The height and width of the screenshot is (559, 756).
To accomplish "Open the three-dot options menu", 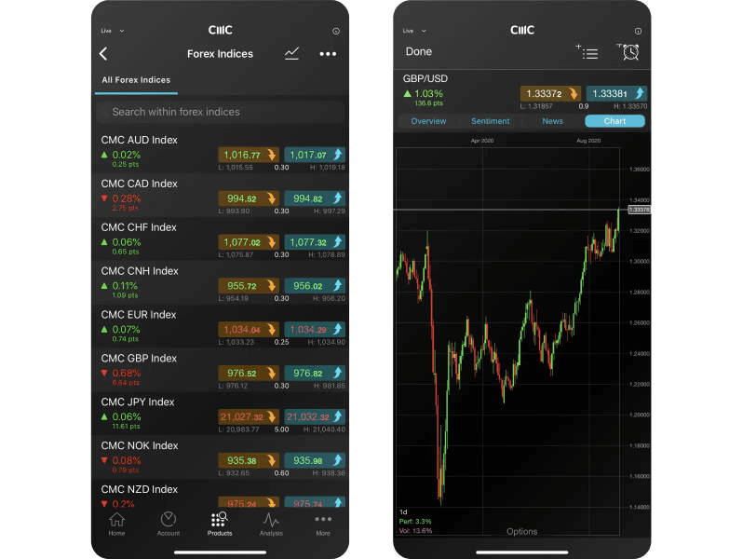I will [328, 54].
